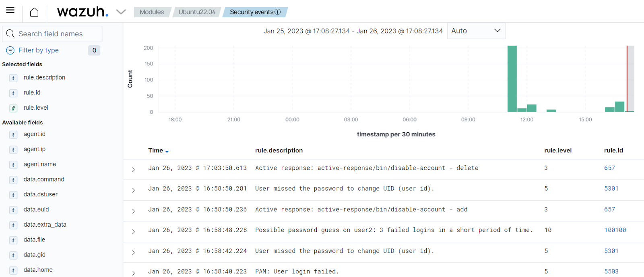
Task: Select the Ubuntu22.04 breadcrumb
Action: pos(197,12)
